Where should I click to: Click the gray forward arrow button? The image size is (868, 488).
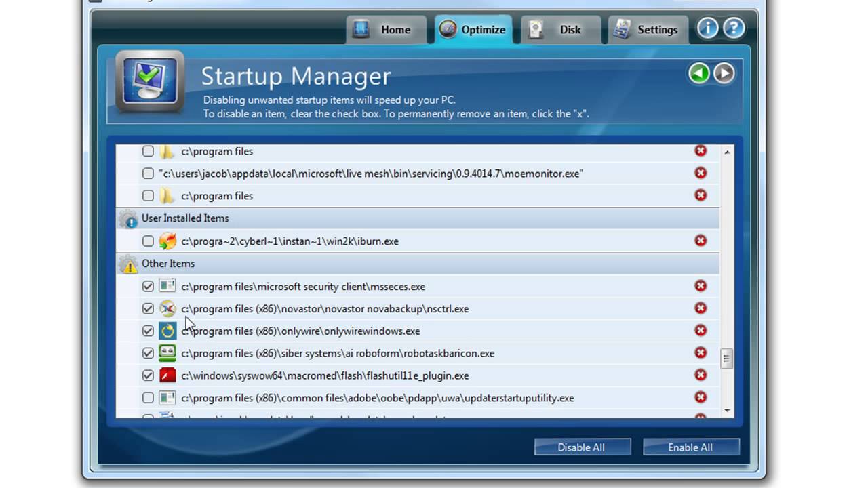724,73
